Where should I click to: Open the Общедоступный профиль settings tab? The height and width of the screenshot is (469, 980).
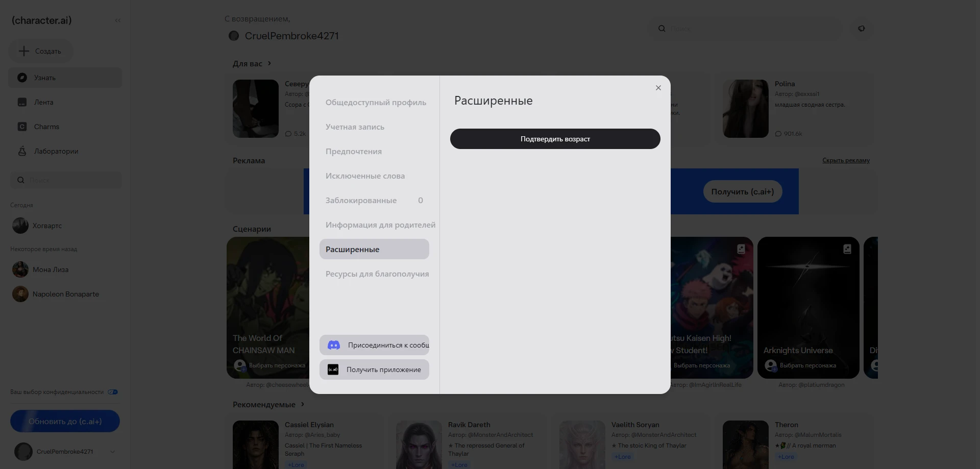376,103
